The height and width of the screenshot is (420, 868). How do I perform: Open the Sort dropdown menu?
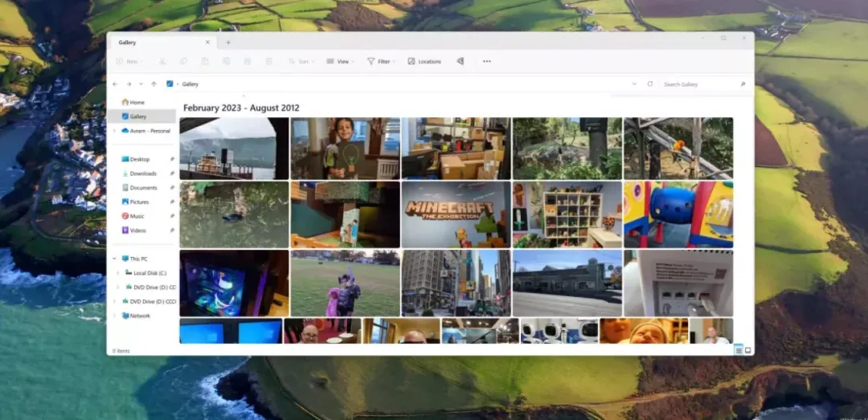point(301,61)
